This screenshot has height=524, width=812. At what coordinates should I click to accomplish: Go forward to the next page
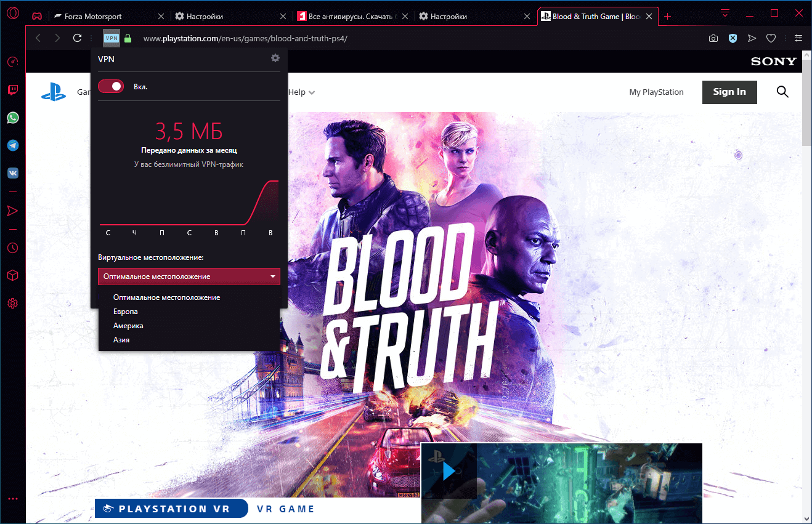pyautogui.click(x=57, y=38)
